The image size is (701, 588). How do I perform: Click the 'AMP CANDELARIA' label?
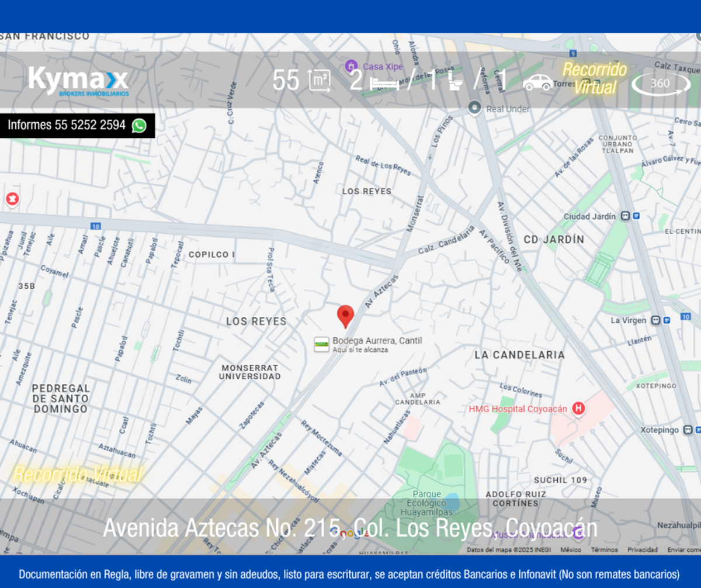(418, 399)
